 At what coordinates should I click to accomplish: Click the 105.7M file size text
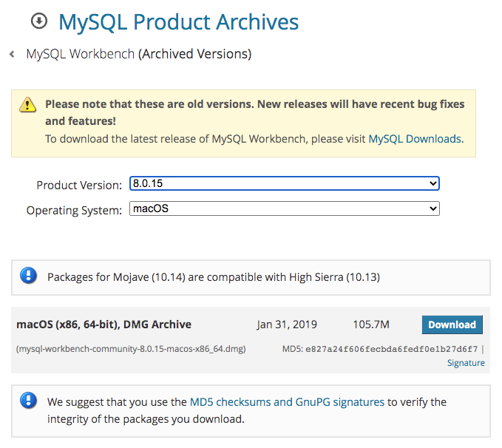(x=371, y=325)
